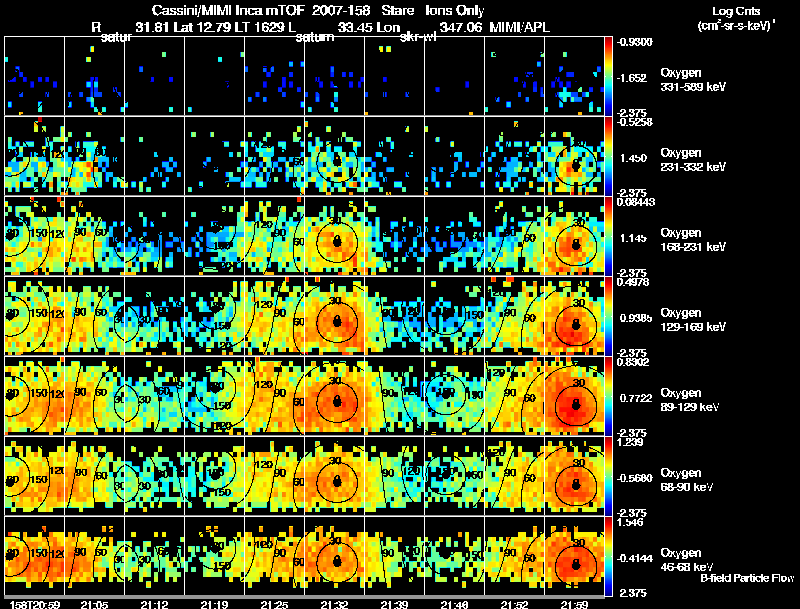Click the -0.4144 colour scale value
The width and height of the screenshot is (800, 609).
635,559
